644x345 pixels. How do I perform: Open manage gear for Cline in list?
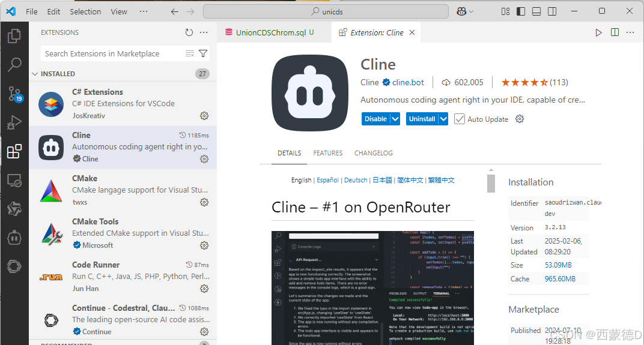point(204,159)
